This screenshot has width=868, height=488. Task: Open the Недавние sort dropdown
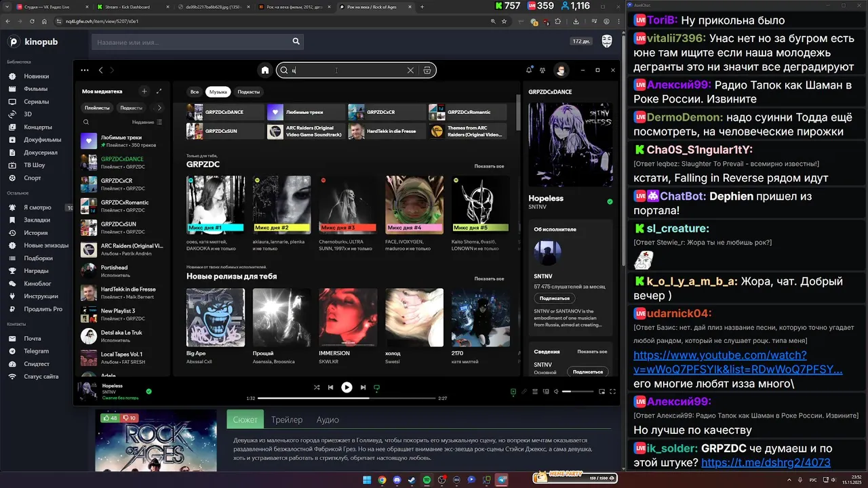(x=147, y=122)
